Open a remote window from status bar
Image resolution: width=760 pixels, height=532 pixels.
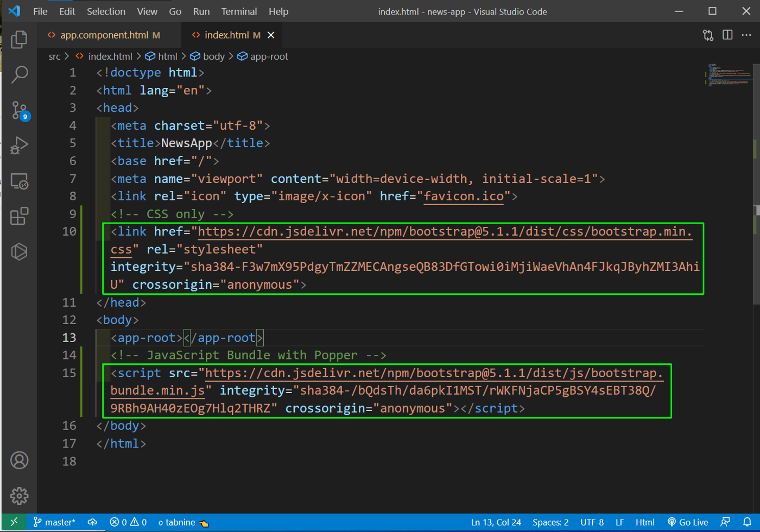tap(14, 522)
